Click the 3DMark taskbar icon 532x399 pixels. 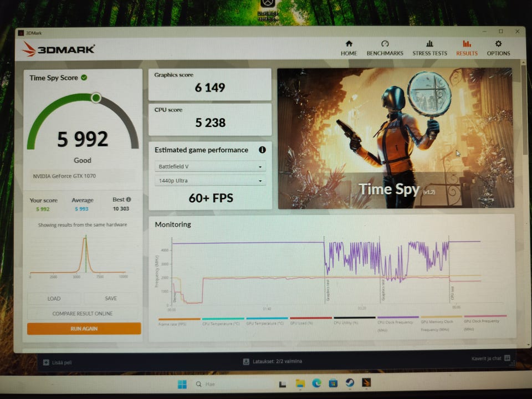pos(366,383)
